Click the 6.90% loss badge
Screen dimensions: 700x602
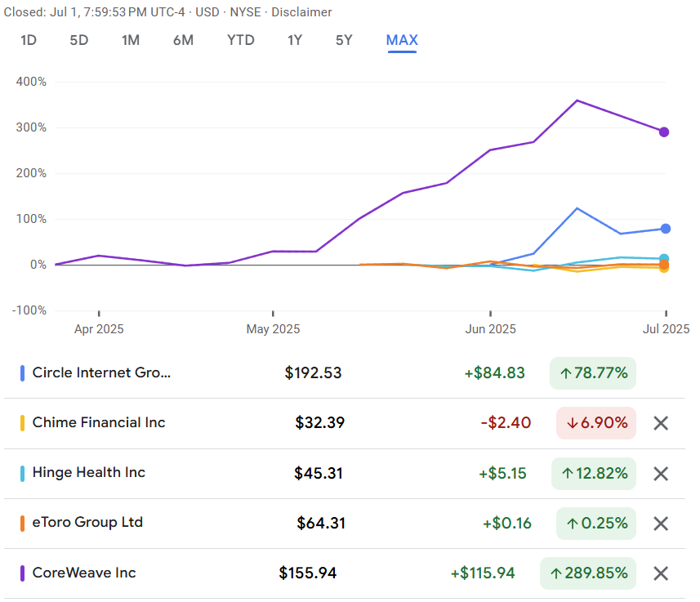coord(596,423)
